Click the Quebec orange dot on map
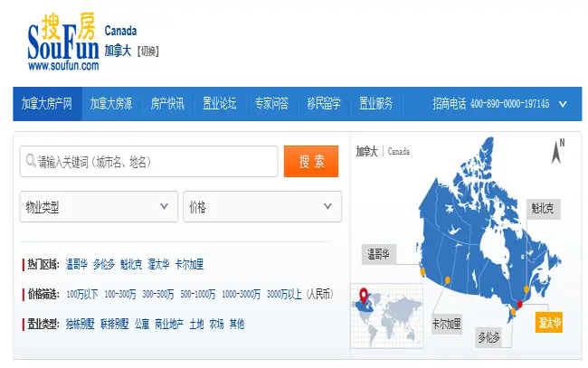Image resolution: width=588 pixels, height=368 pixels. (x=526, y=289)
